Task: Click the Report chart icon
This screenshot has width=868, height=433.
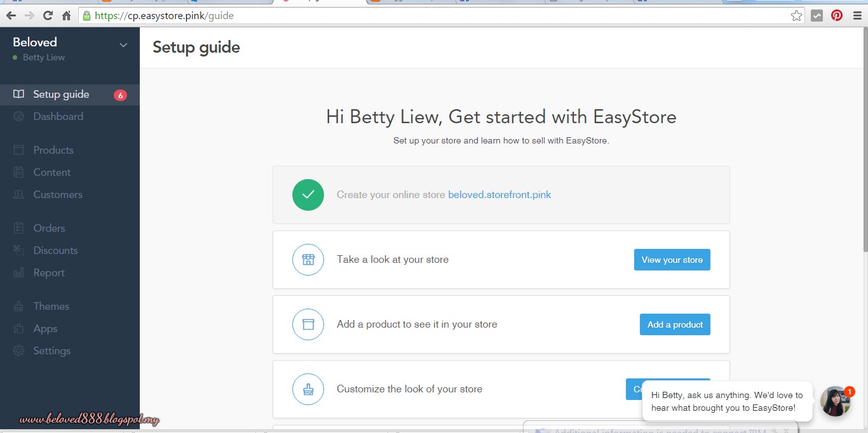Action: pyautogui.click(x=19, y=272)
